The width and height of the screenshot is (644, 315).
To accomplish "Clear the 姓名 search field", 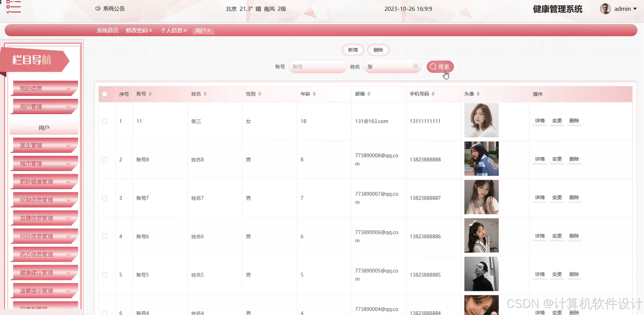I will pyautogui.click(x=415, y=66).
